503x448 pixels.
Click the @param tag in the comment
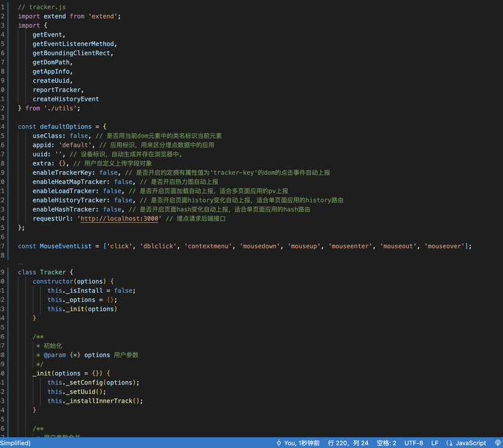tap(55, 355)
